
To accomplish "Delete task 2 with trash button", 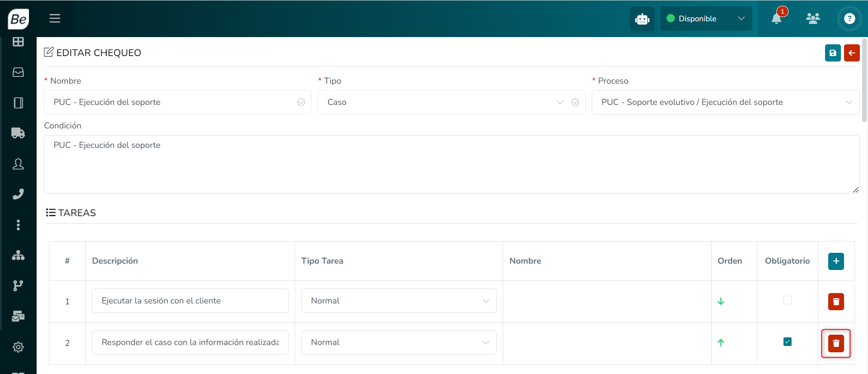I will [x=836, y=343].
